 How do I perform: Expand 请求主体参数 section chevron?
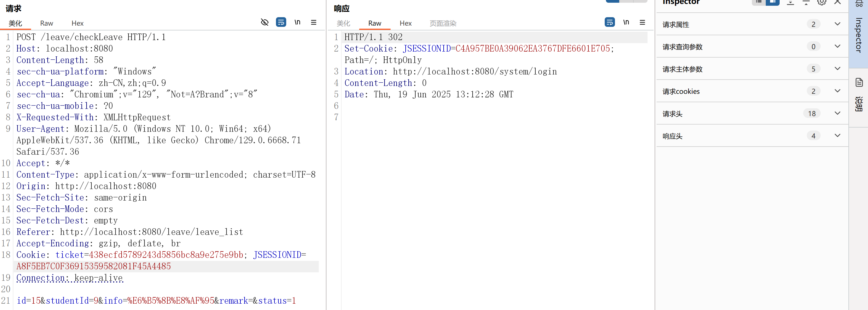[837, 68]
